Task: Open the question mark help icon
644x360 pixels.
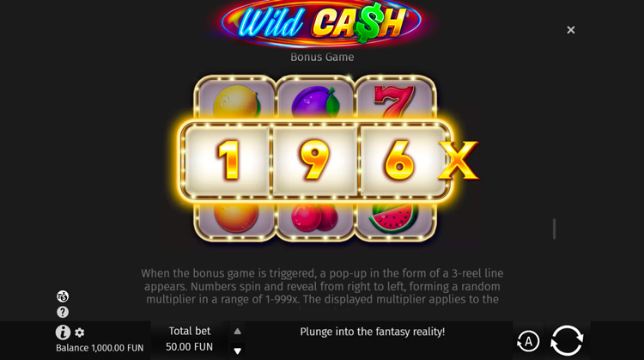Action: pyautogui.click(x=63, y=312)
